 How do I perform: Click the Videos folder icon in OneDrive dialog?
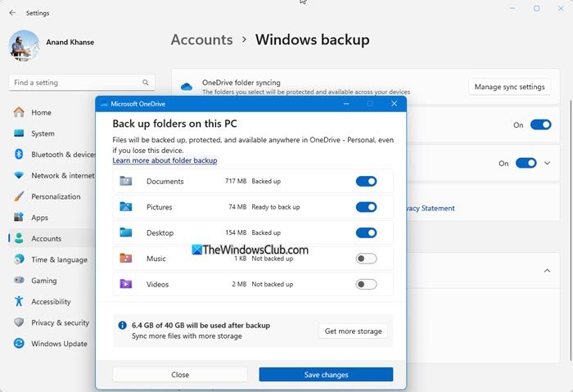point(126,284)
